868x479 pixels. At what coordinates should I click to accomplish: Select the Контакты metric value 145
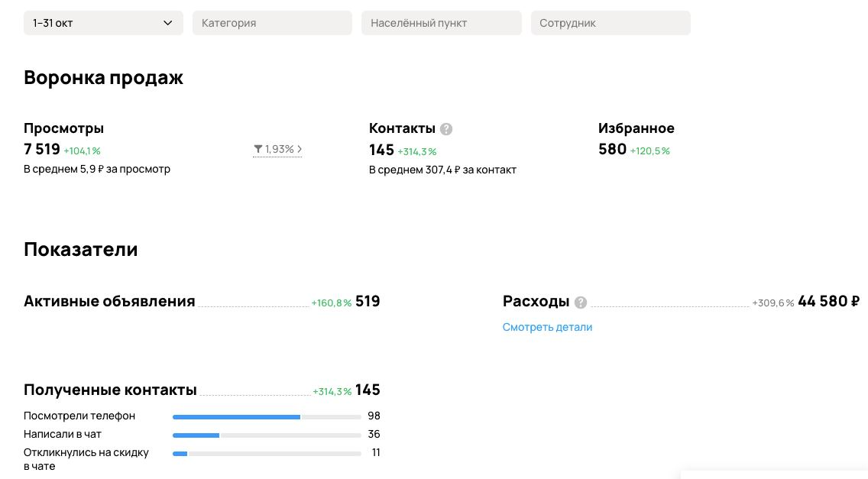pyautogui.click(x=381, y=150)
